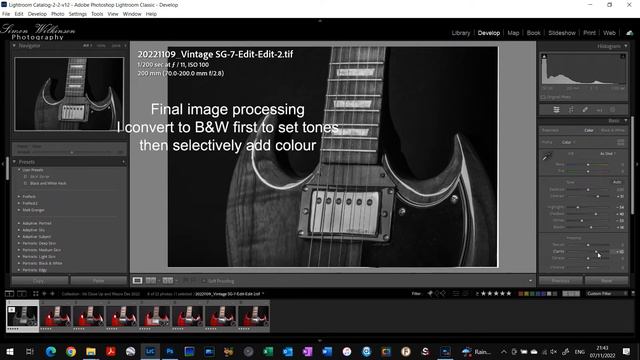Click the Reset button
This screenshot has width=640, height=360.
point(607,281)
